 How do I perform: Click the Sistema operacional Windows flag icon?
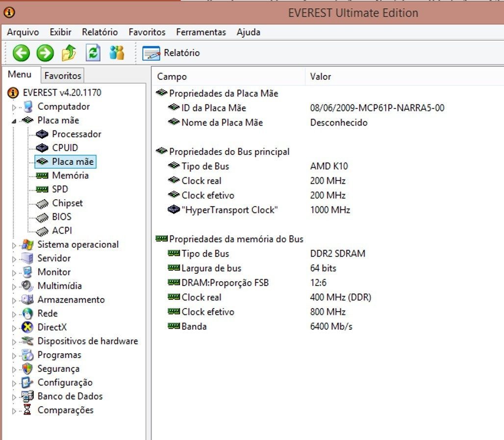click(x=28, y=245)
